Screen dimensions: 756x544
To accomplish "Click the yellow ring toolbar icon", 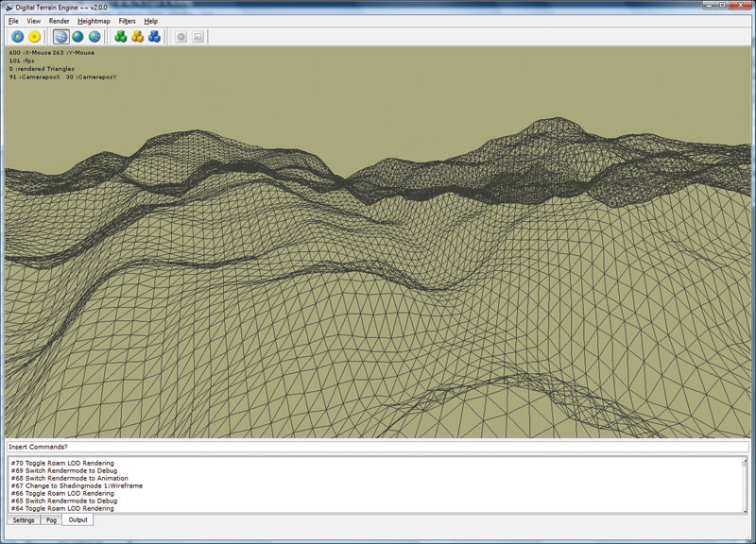I will (x=34, y=37).
